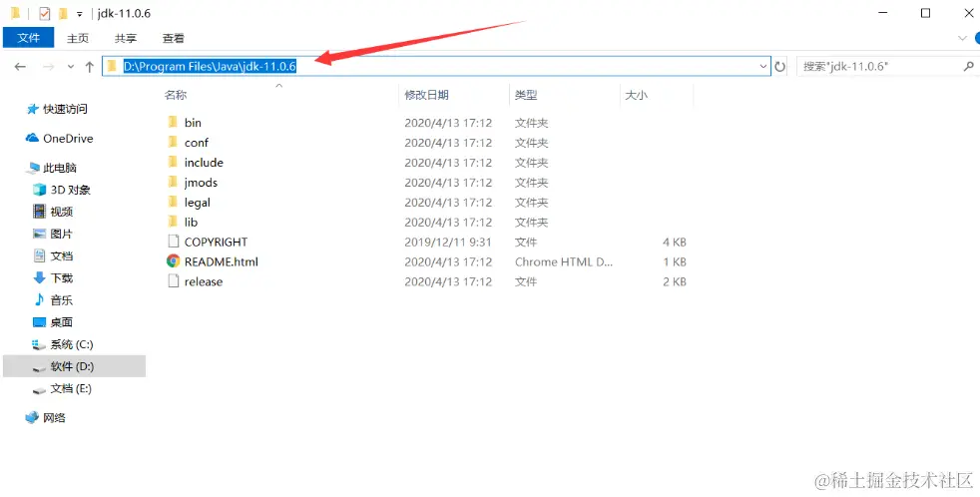980x497 pixels.
Task: Click the include folder name
Action: pyautogui.click(x=204, y=163)
